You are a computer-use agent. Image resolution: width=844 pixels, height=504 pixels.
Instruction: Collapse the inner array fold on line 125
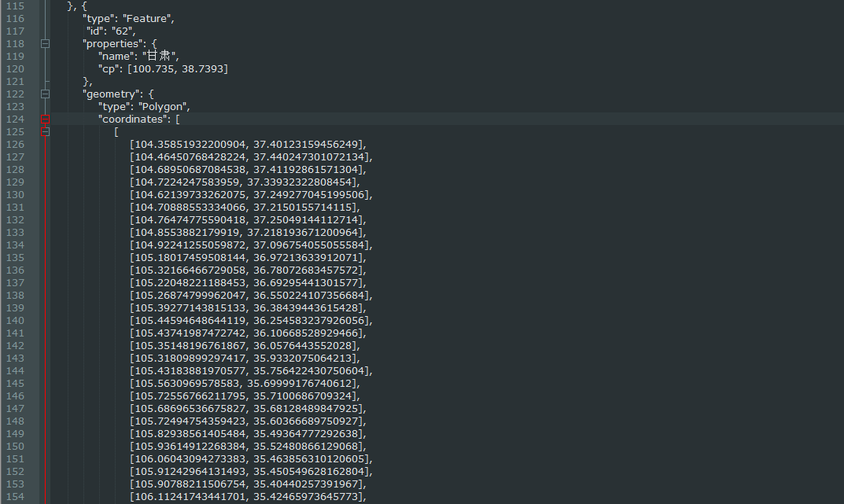[45, 132]
